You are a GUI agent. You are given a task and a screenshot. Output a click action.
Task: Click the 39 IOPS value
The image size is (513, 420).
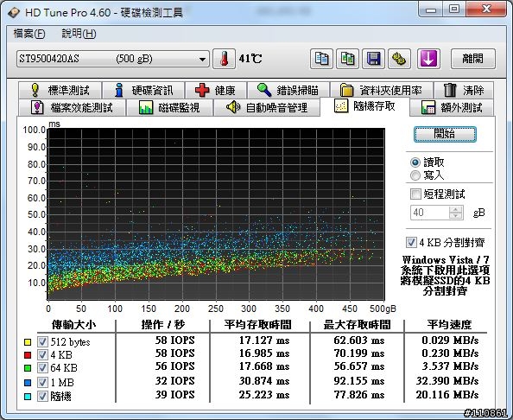[x=175, y=395]
